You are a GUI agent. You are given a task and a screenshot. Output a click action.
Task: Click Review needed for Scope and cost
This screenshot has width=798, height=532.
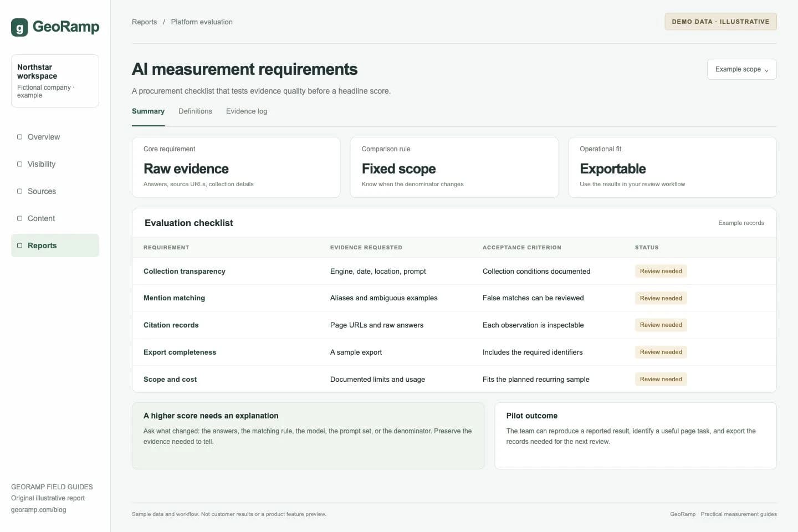661,379
